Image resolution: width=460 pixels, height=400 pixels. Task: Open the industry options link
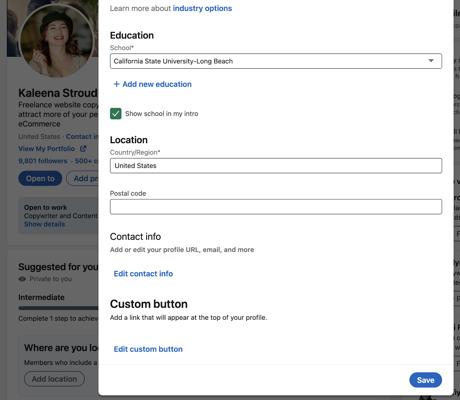(x=202, y=8)
